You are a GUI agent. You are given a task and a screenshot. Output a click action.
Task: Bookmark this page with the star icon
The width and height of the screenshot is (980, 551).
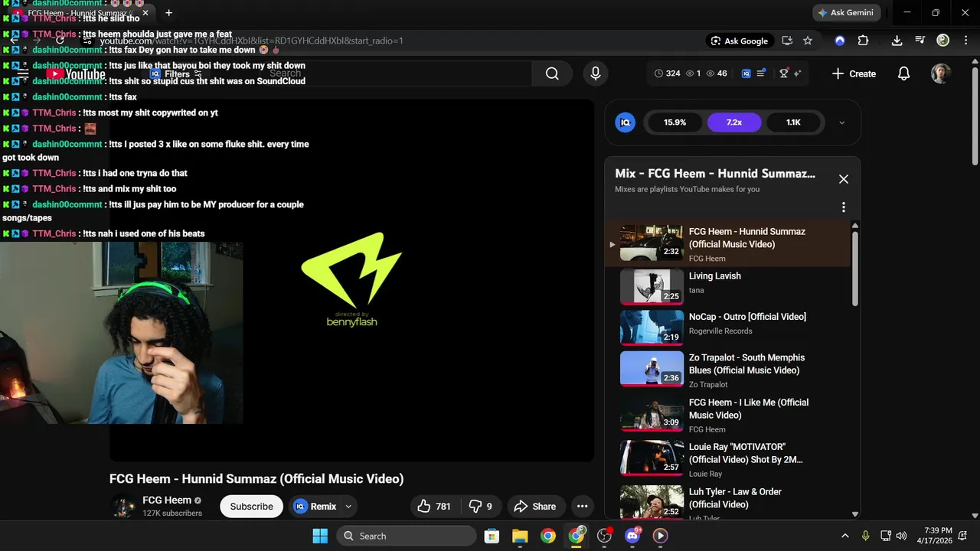point(808,41)
